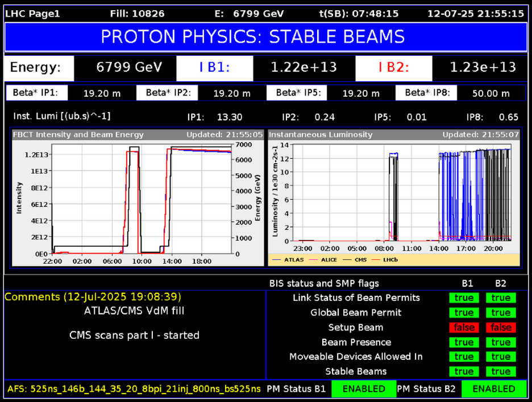
Task: Toggle the Global Beam Permit B1 indicator
Action: (464, 313)
